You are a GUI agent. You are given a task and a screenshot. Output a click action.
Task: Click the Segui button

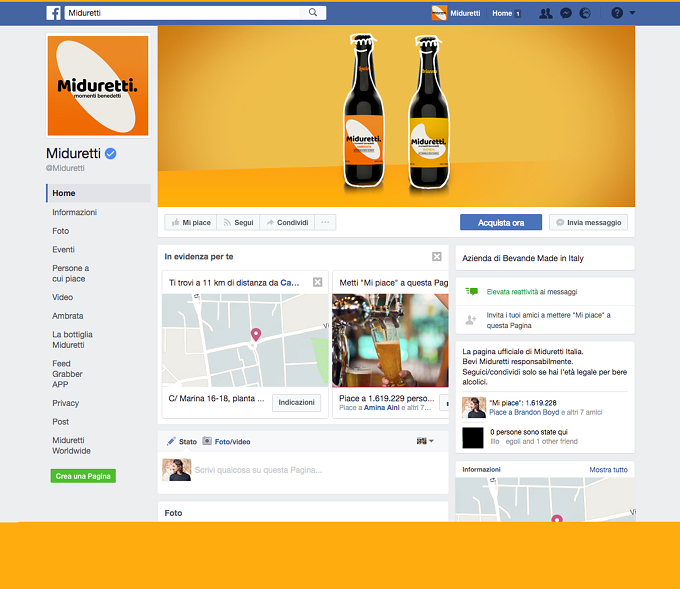(x=238, y=223)
